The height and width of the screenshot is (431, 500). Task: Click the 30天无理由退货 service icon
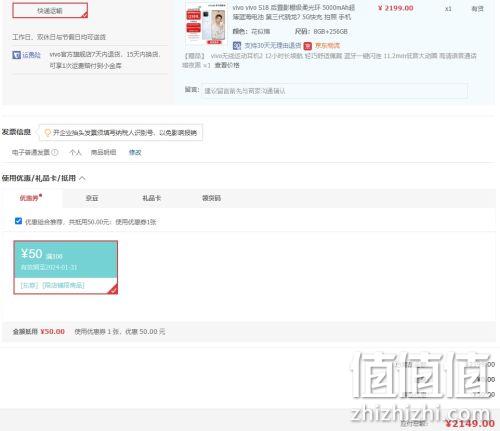point(237,46)
